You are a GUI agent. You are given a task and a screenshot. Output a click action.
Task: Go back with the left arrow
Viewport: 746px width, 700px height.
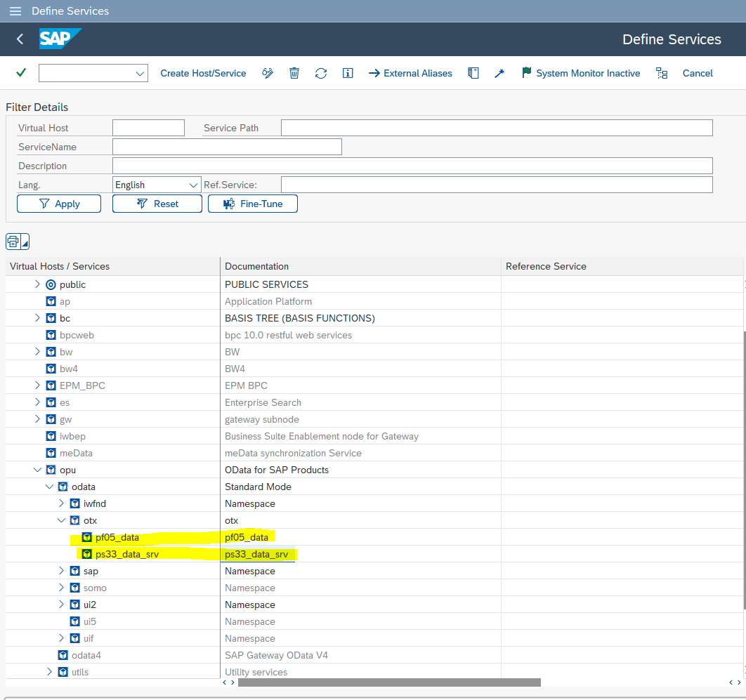[x=20, y=39]
